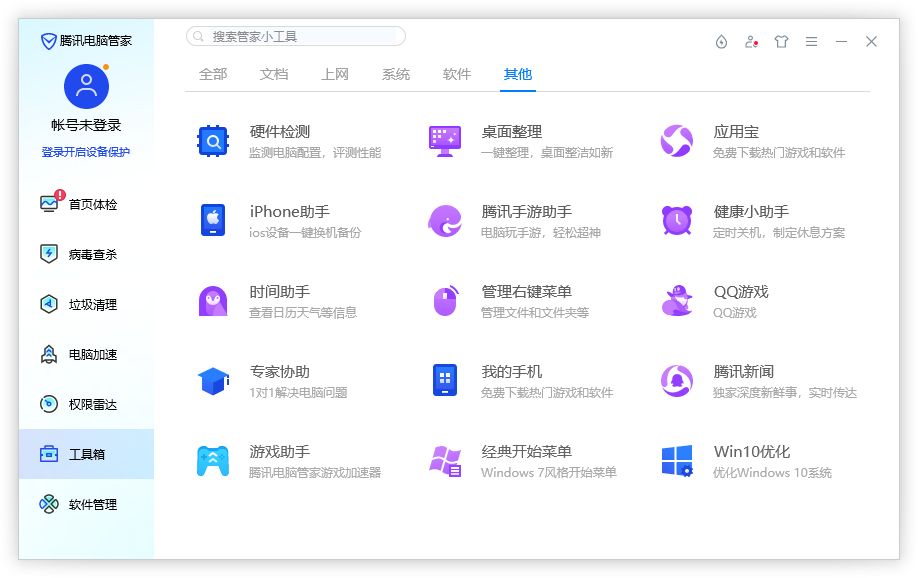Open the hamburger main menu
The height and width of the screenshot is (578, 918).
(812, 42)
